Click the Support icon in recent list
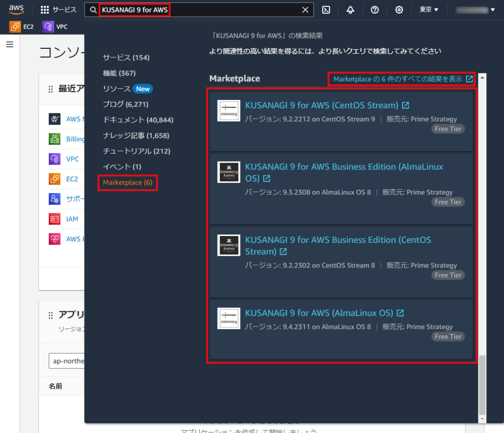Screen dimensions: 504x433 [x=54, y=199]
